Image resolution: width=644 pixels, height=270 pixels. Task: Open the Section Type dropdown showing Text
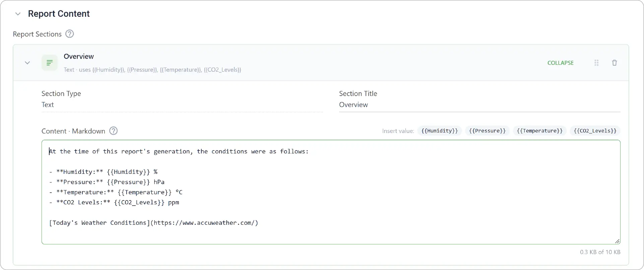(x=182, y=105)
